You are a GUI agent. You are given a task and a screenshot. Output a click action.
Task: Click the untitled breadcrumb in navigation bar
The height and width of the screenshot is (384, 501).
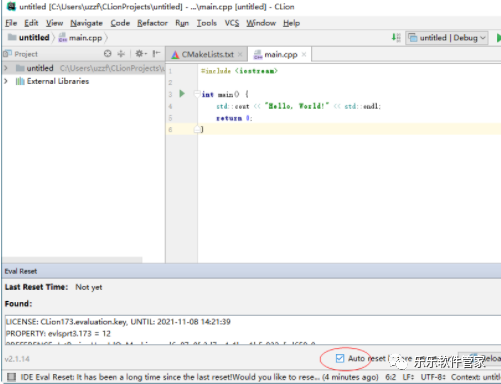(x=29, y=37)
